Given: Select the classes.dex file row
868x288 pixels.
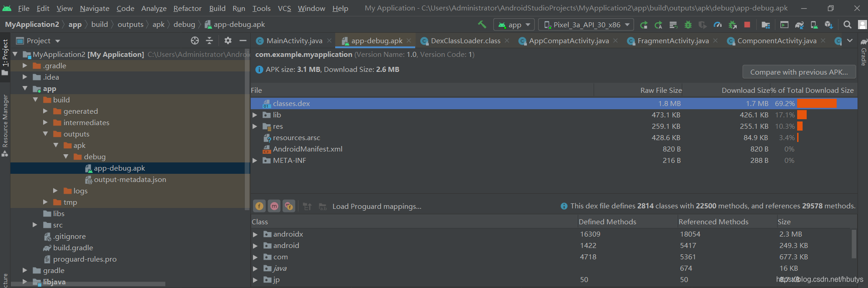Looking at the screenshot, I should pos(554,104).
